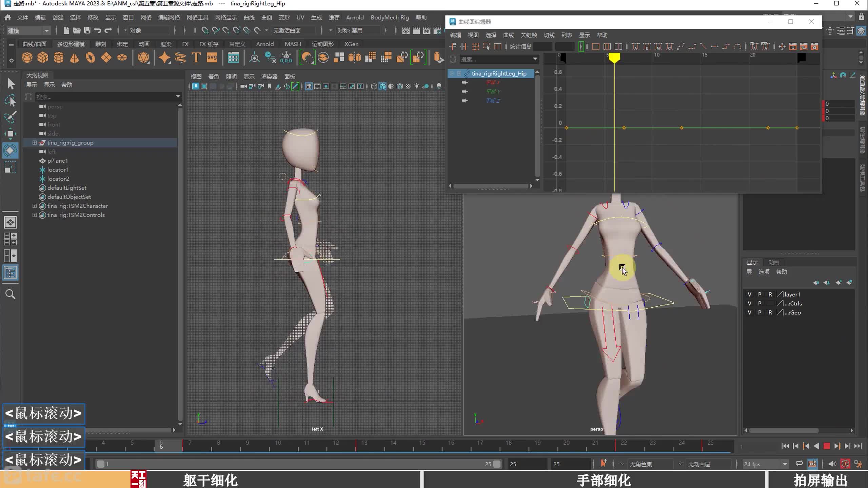The height and width of the screenshot is (488, 868).
Task: Pick the Paint selection tool
Action: [11, 117]
